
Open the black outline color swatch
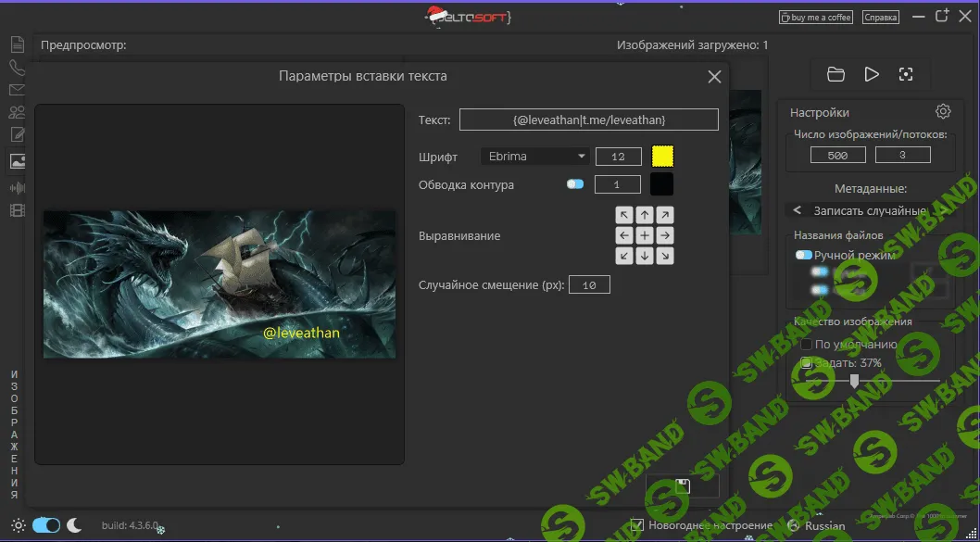tap(662, 184)
